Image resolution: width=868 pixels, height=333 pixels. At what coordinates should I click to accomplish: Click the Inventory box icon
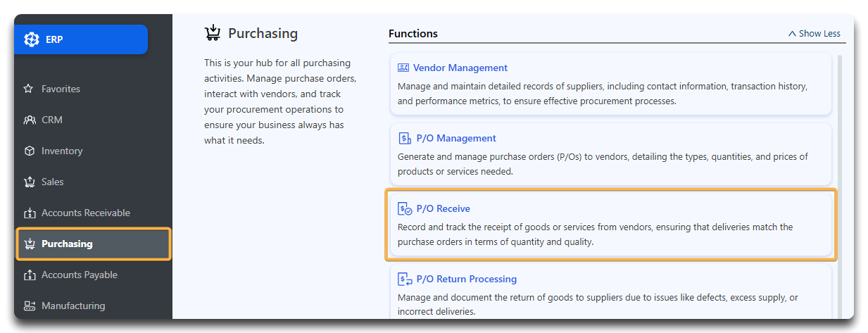(x=29, y=151)
